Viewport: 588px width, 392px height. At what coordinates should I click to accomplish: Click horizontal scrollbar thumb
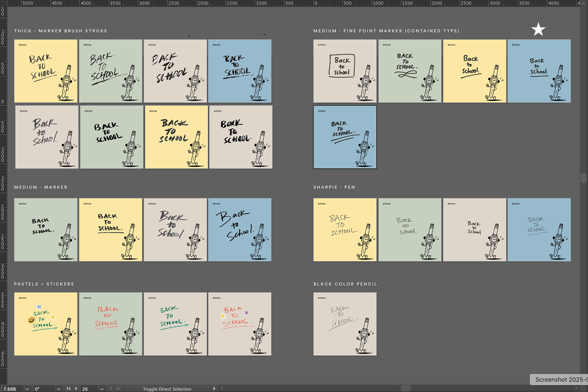coord(406,388)
